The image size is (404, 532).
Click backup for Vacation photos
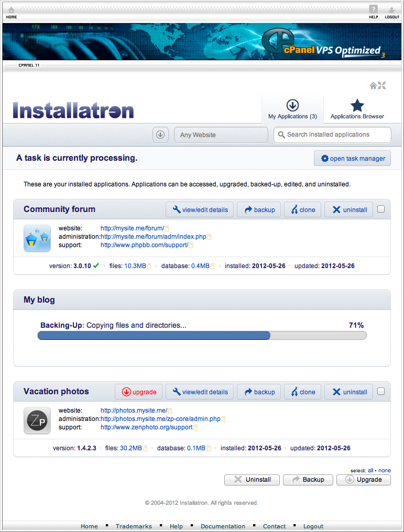259,392
